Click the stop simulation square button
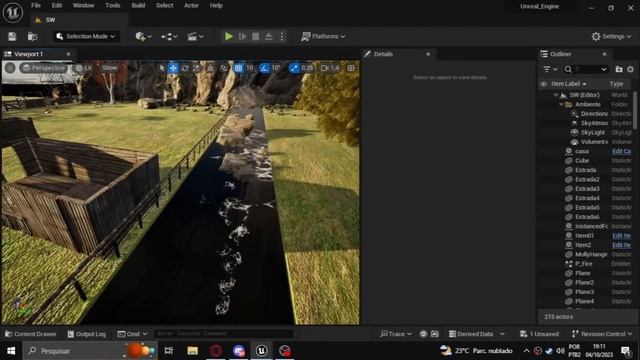The width and height of the screenshot is (640, 360). pyautogui.click(x=256, y=36)
